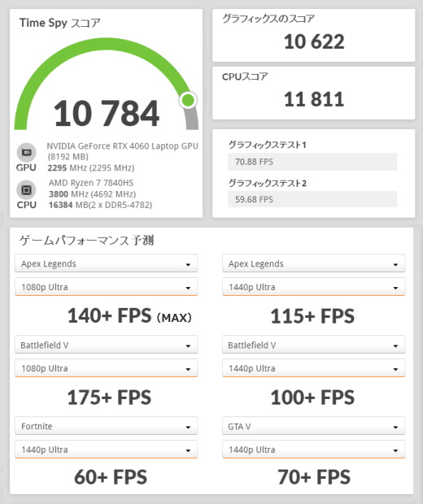Image resolution: width=423 pixels, height=504 pixels.
Task: Click the 2295 MHz GPU clock text
Action: coord(91,168)
